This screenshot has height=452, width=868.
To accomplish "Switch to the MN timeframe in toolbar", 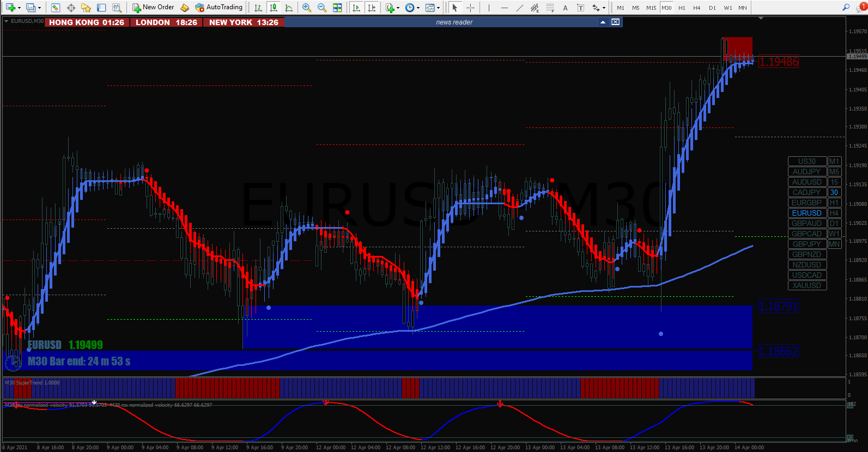I will pos(743,8).
